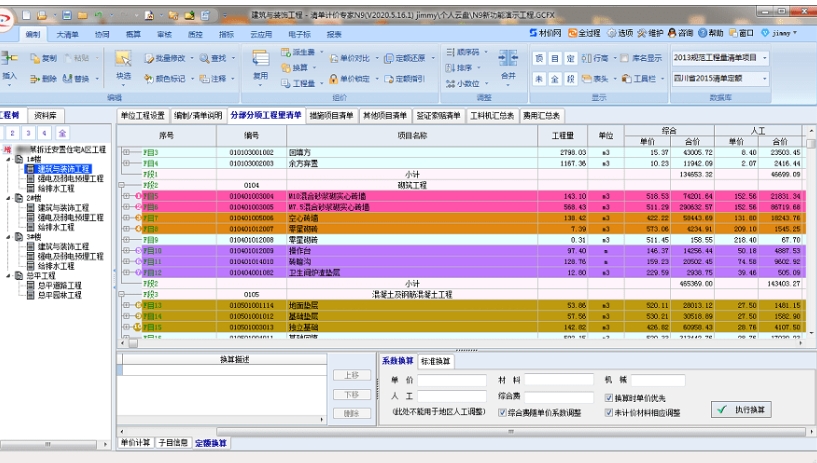Click the 复用 (Reuse) icon
The image size is (817, 463).
[x=261, y=58]
